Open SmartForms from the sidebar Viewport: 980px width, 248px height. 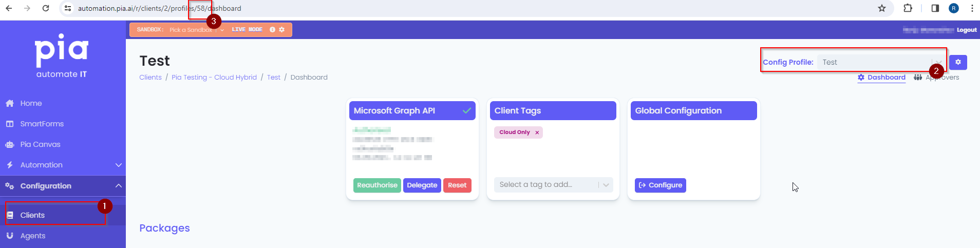[x=42, y=124]
